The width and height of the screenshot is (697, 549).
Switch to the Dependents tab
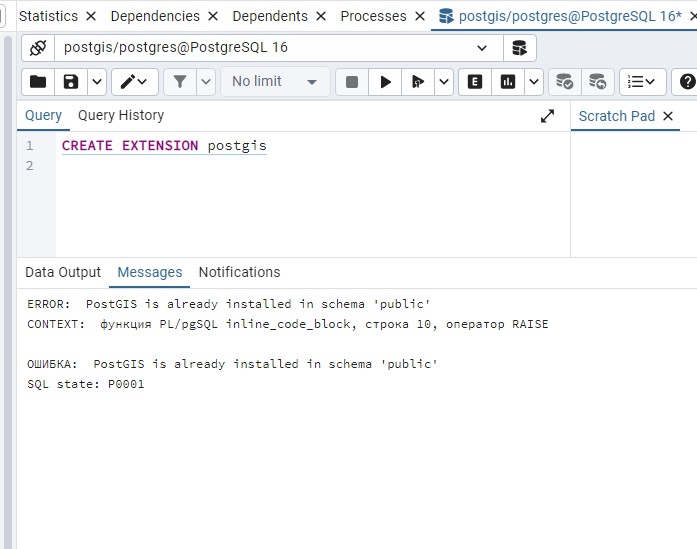coord(270,16)
